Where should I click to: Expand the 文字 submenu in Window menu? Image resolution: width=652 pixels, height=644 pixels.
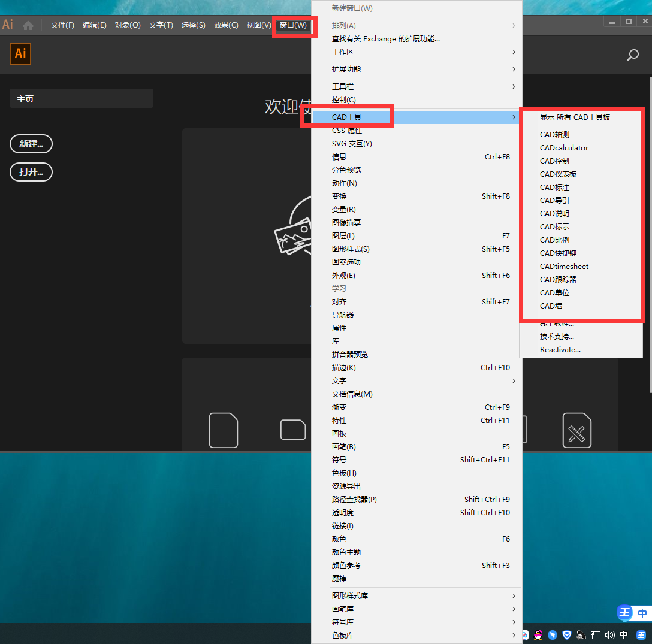point(416,381)
